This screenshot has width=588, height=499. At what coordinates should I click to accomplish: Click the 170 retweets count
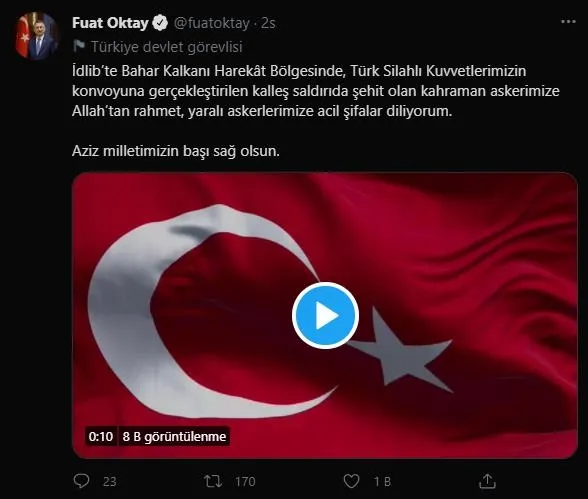click(x=245, y=481)
